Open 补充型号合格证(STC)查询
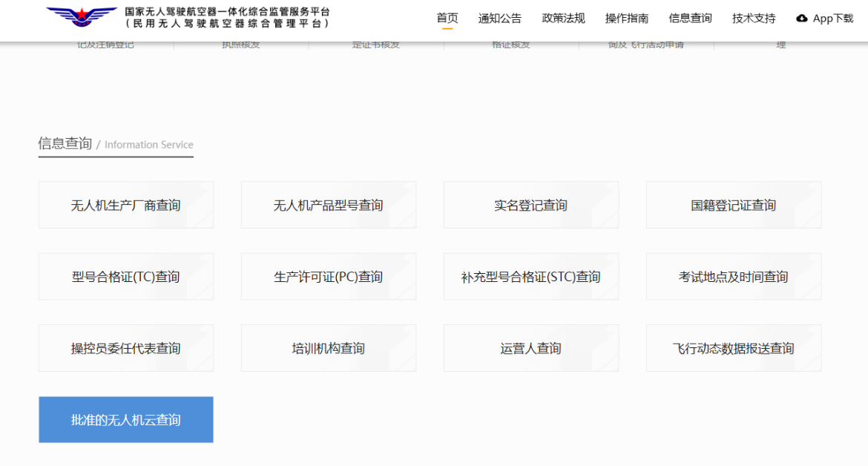This screenshot has height=466, width=868. coord(530,277)
